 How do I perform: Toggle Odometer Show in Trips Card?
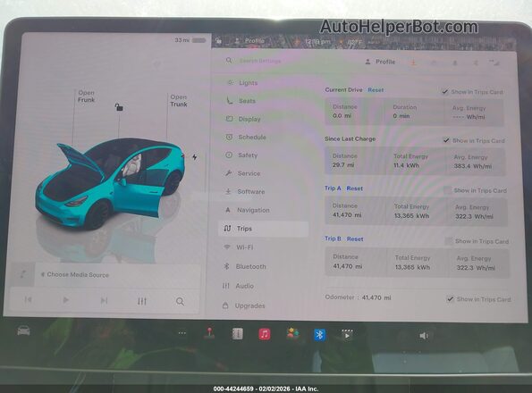[x=451, y=299]
